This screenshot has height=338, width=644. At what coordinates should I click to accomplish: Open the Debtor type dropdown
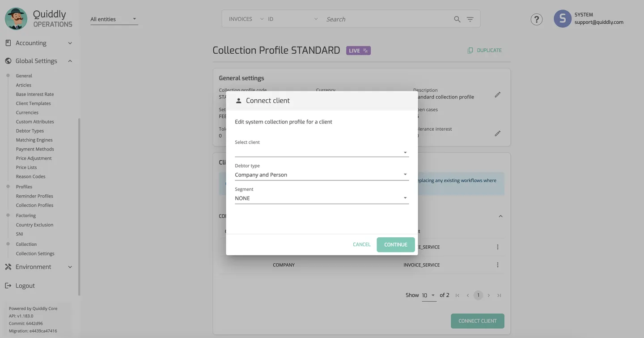(x=322, y=175)
